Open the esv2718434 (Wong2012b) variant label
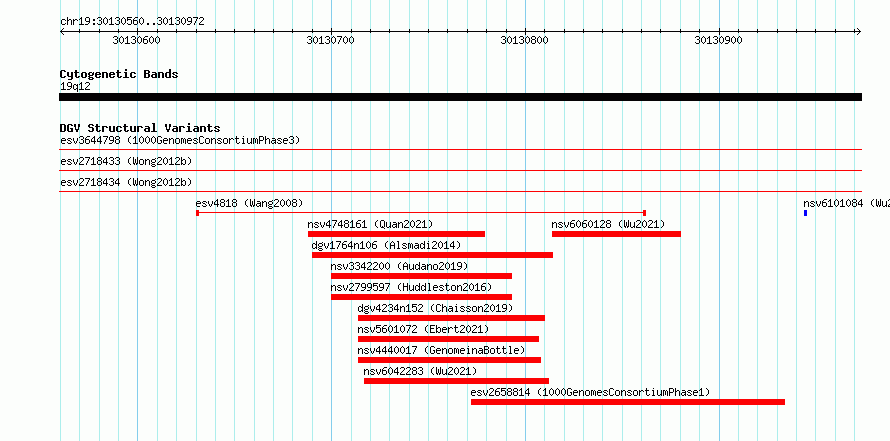This screenshot has width=890, height=441. coord(126,182)
